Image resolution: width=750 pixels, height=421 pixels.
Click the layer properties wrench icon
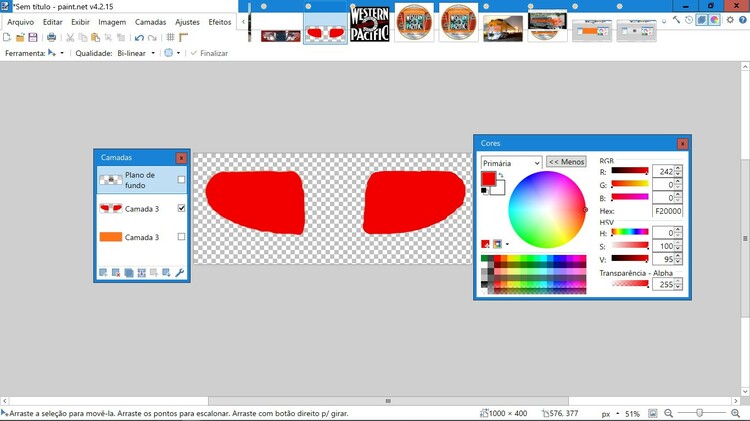pos(180,272)
